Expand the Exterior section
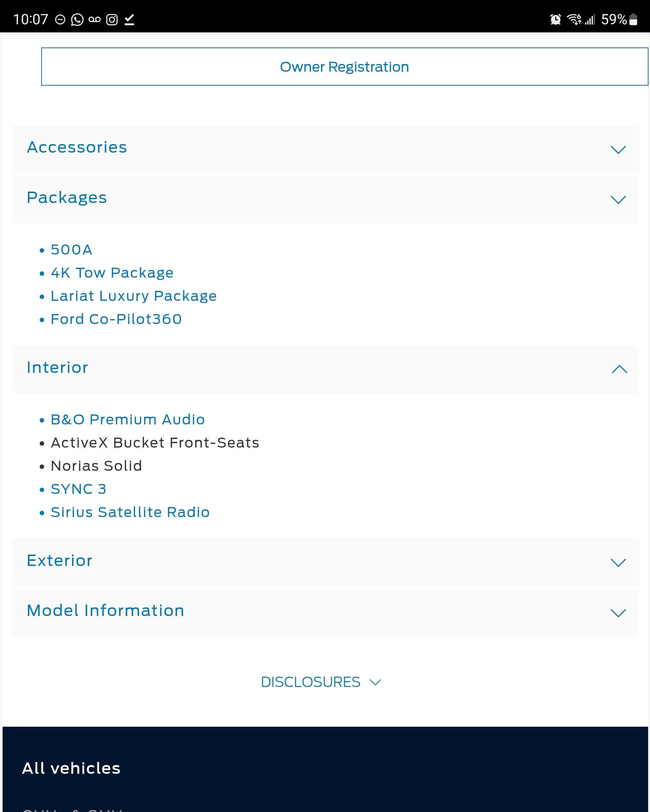Image resolution: width=650 pixels, height=812 pixels. coord(325,562)
